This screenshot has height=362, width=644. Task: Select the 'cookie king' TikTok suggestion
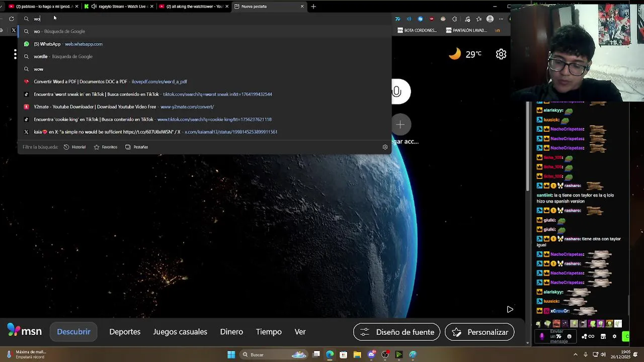tap(204, 119)
